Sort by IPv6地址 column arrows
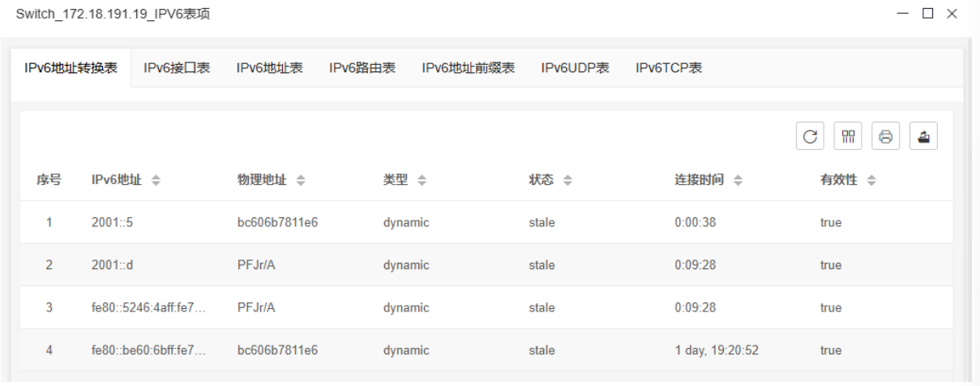The width and height of the screenshot is (980, 386). [x=156, y=180]
